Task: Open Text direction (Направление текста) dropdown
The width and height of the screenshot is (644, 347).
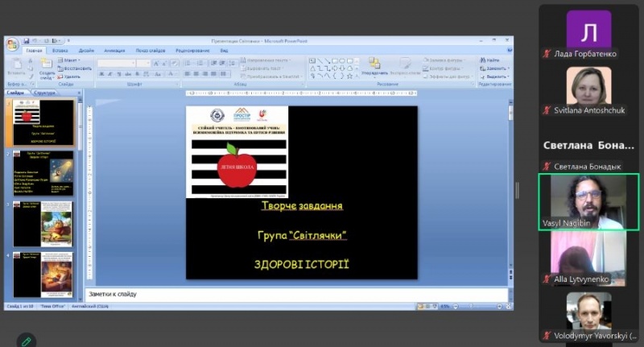Action: (266, 60)
